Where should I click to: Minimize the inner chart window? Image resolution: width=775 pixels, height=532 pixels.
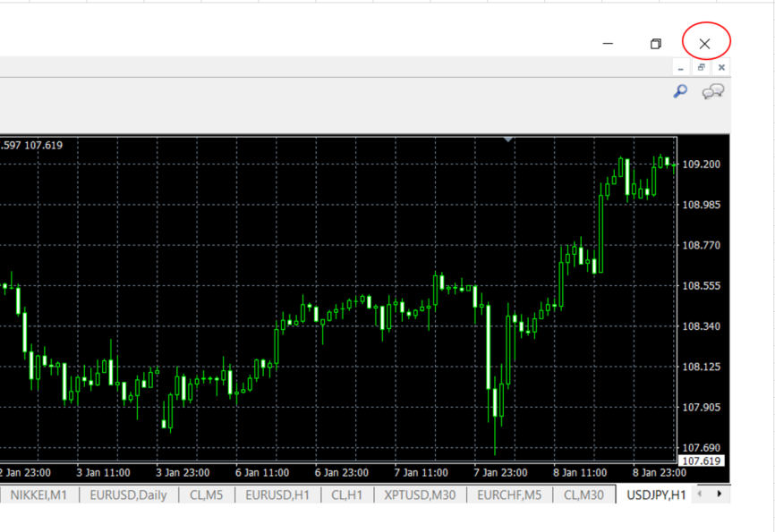tap(681, 68)
